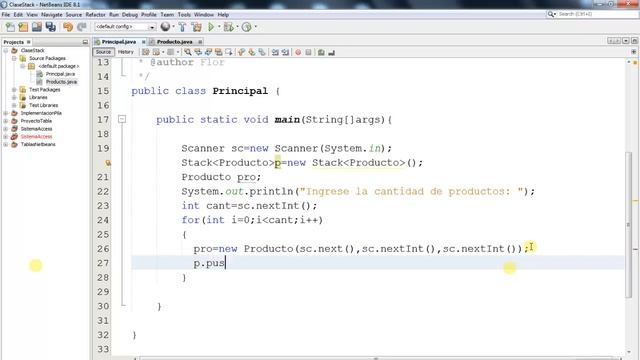The height and width of the screenshot is (360, 640).
Task: Close the Principal.java tab
Action: (144, 42)
